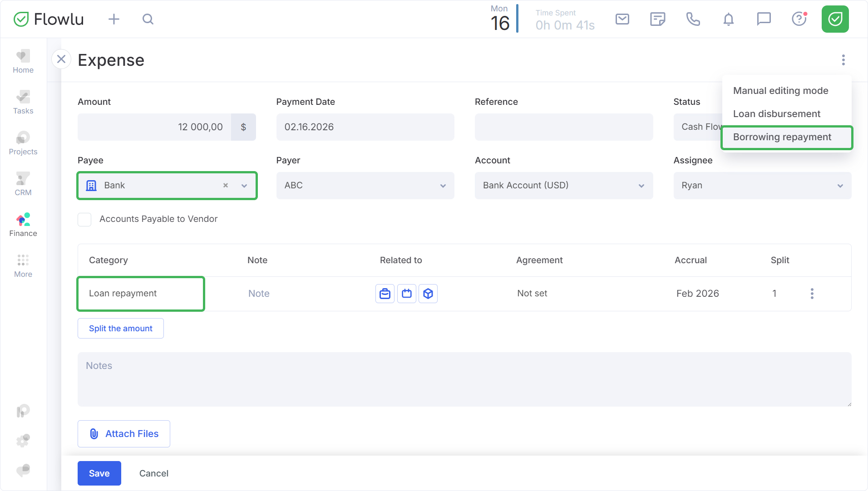Pick Loan disbursement menu option
This screenshot has width=868, height=491.
point(776,114)
